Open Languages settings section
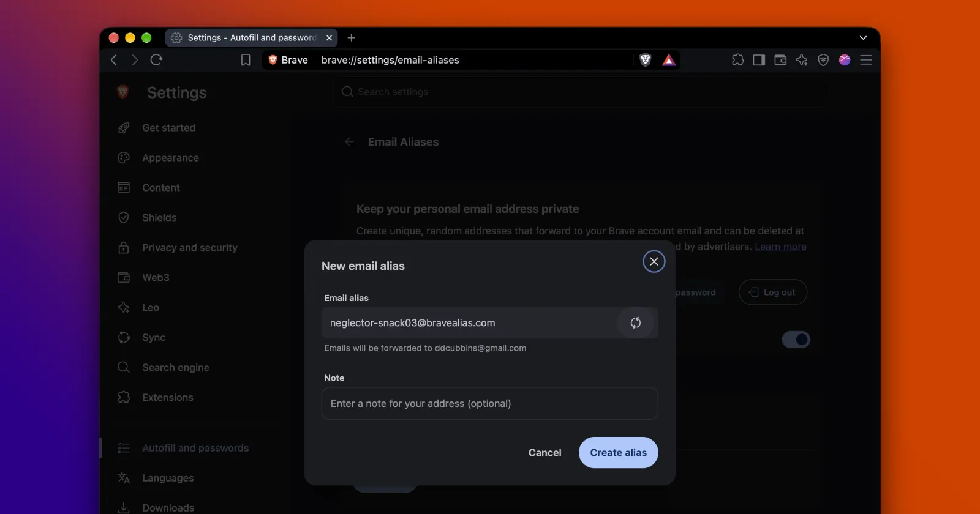Image resolution: width=980 pixels, height=514 pixels. tap(168, 479)
